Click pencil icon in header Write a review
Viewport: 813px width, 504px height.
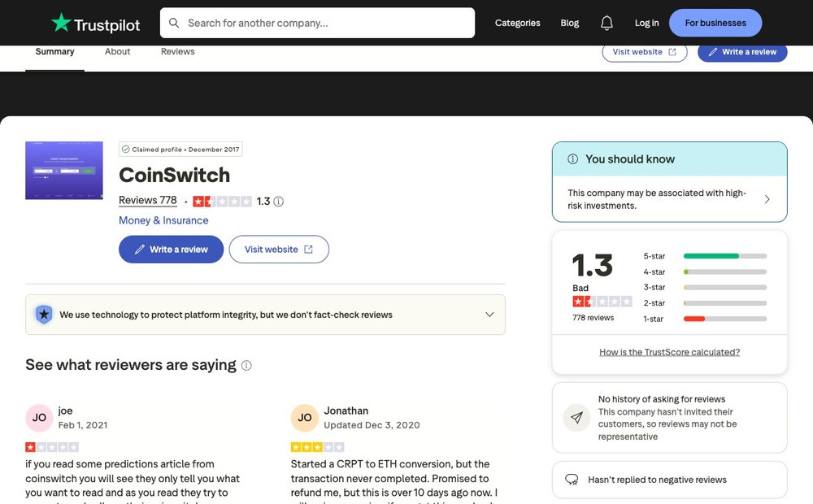pos(713,52)
